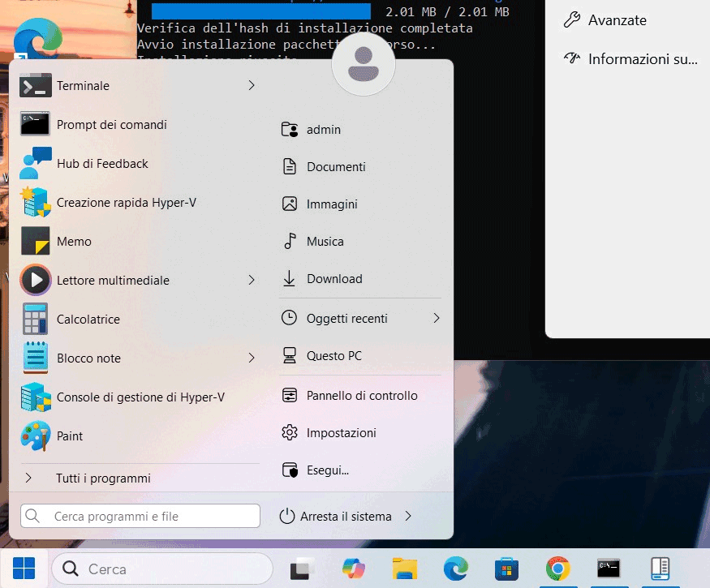
Task: Open the Documenti folder entry
Action: pyautogui.click(x=335, y=167)
